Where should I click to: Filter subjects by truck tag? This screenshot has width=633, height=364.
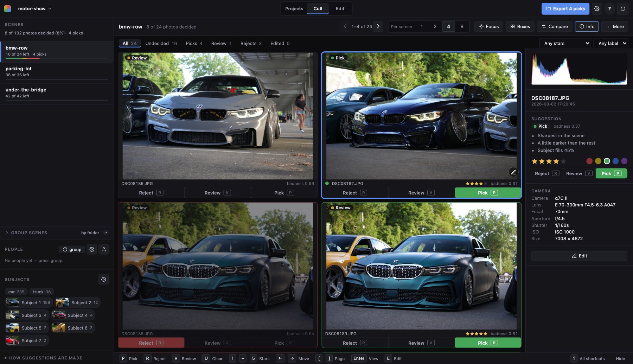42,292
